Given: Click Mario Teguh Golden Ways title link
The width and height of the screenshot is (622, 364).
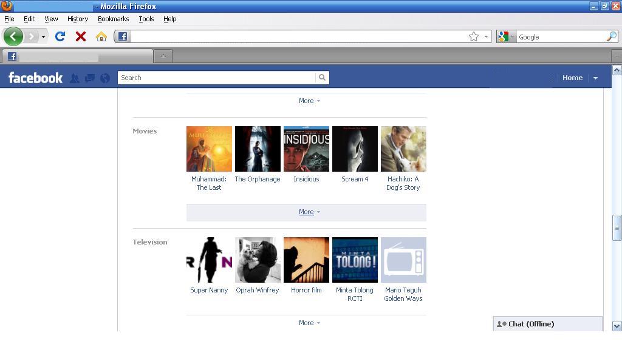Looking at the screenshot, I should tap(403, 294).
